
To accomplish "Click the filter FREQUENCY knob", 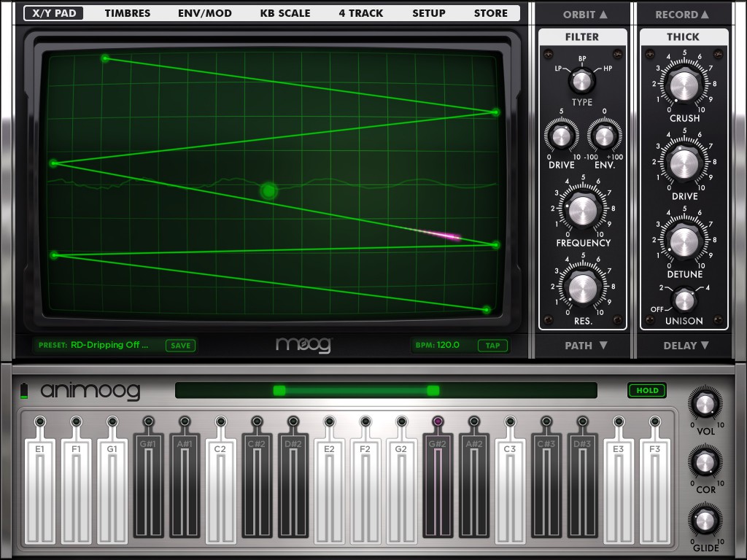I will click(x=583, y=210).
